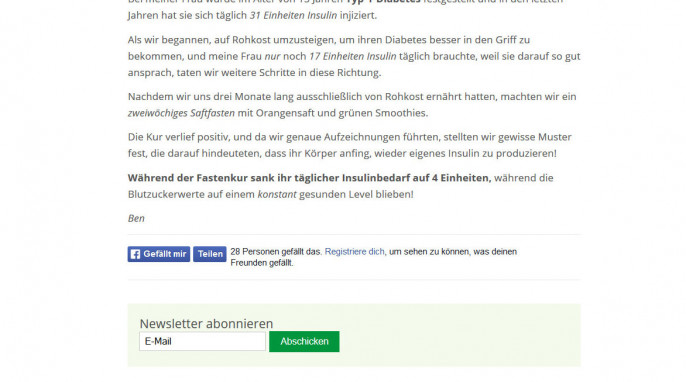Click the Facebook logo icon in like button
The image size is (686, 382).
(x=136, y=254)
